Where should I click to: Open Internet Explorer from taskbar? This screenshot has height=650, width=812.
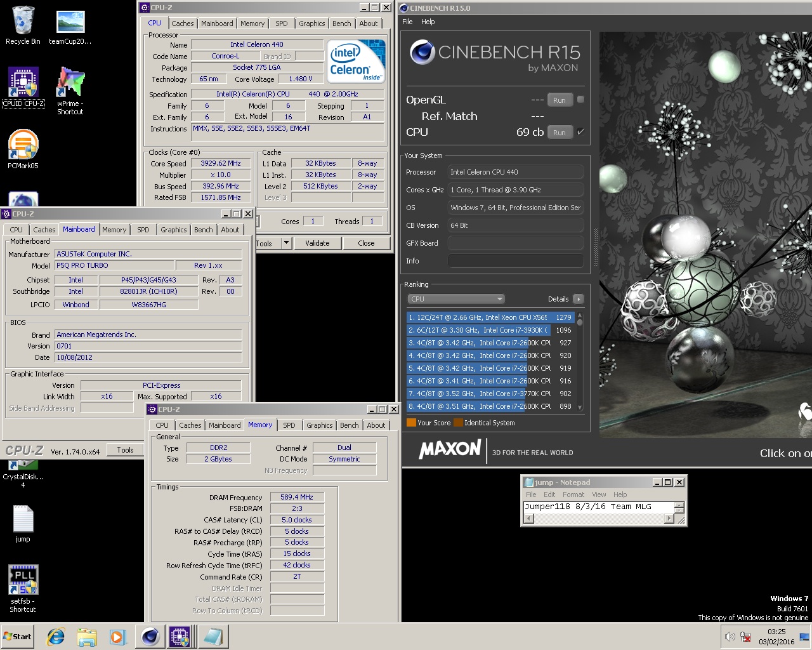(x=56, y=637)
